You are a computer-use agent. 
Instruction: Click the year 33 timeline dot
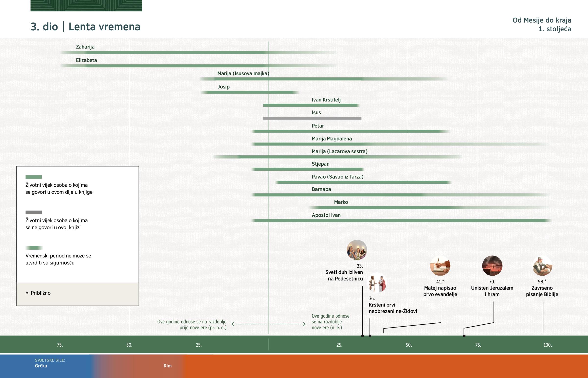362,336
